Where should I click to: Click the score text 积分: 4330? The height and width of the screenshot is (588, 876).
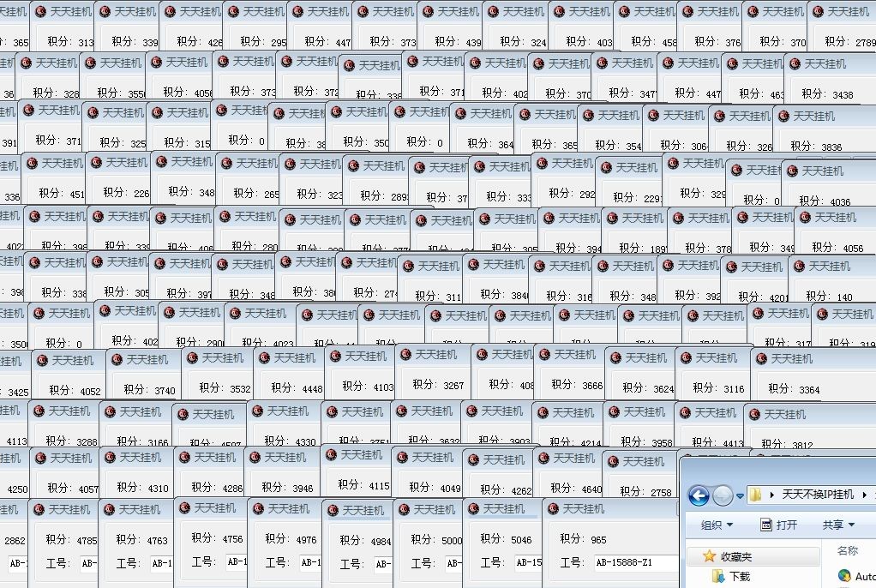click(290, 441)
